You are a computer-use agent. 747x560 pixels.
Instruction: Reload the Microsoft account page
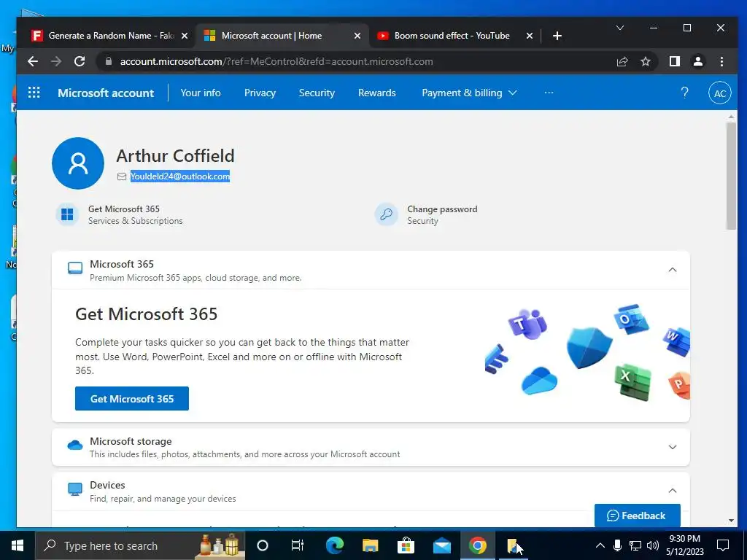80,61
